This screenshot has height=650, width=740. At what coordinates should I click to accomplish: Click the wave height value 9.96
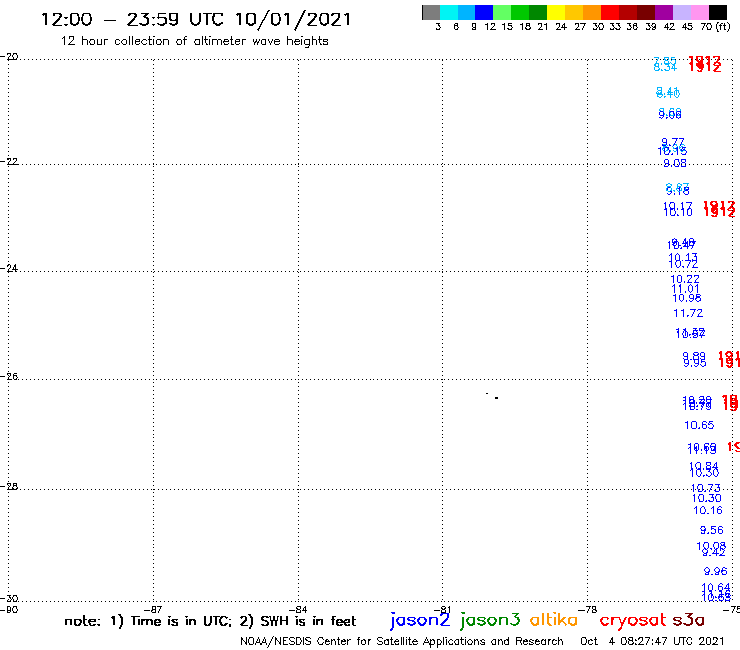coord(715,571)
